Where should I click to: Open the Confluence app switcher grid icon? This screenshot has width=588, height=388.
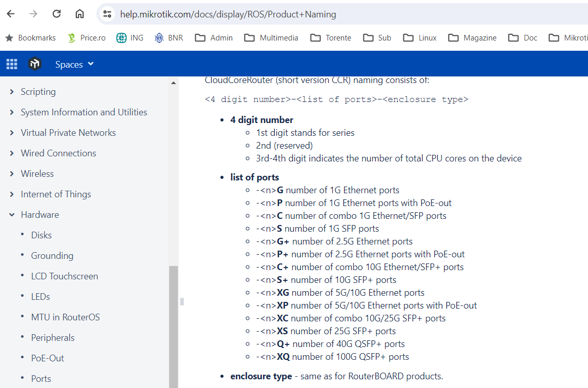[x=12, y=64]
